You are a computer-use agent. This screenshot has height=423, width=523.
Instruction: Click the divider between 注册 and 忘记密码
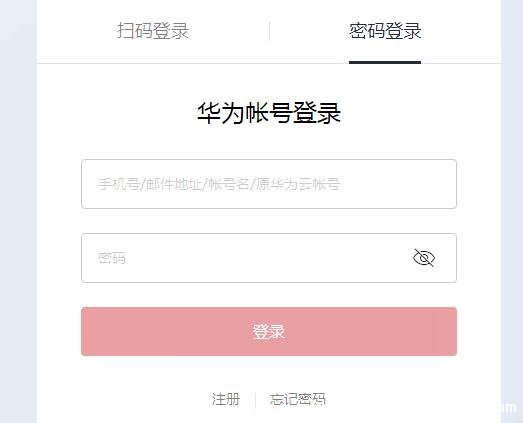(x=255, y=400)
